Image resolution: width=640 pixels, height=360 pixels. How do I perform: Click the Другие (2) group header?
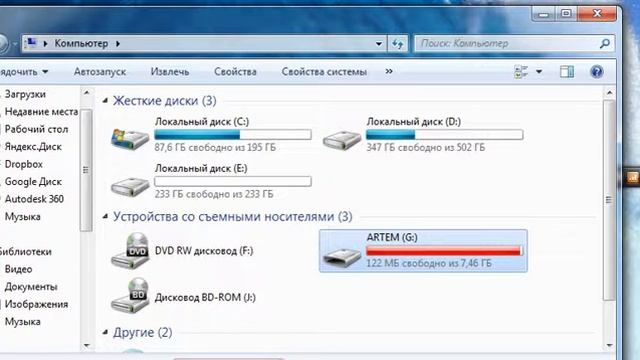pos(142,332)
